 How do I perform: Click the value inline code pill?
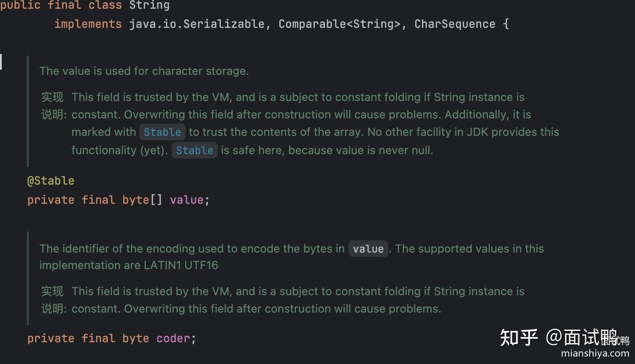[x=368, y=249]
